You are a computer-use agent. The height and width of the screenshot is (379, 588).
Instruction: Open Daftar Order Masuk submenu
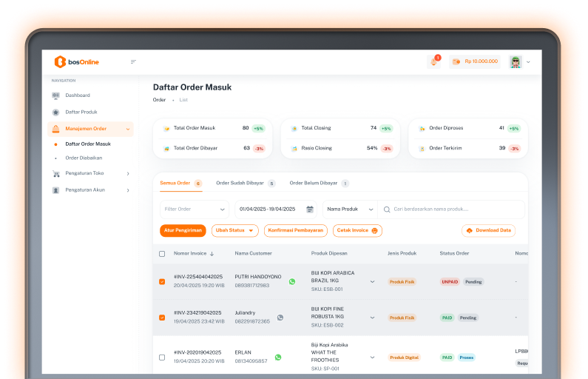tap(88, 144)
